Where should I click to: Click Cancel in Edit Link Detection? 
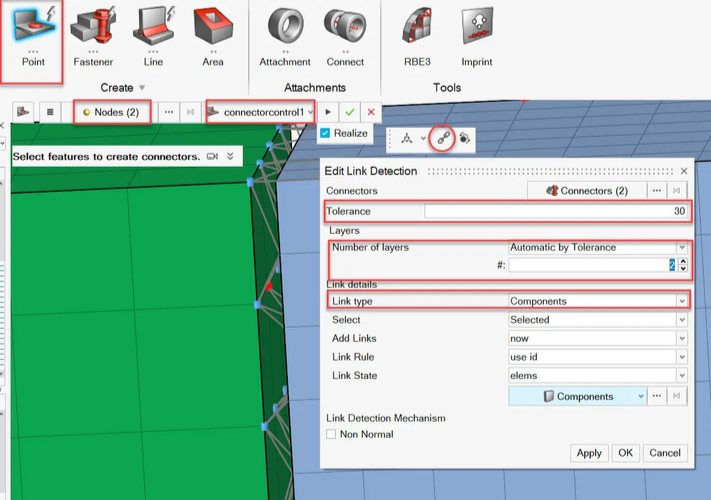pos(664,453)
